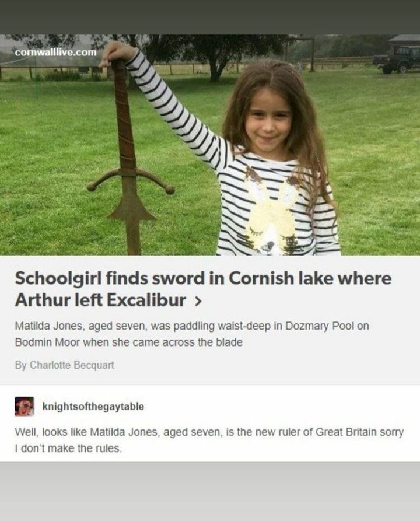This screenshot has width=420, height=521.
Task: Click summary line mentioning Dozmary Pool
Action: 192,326
